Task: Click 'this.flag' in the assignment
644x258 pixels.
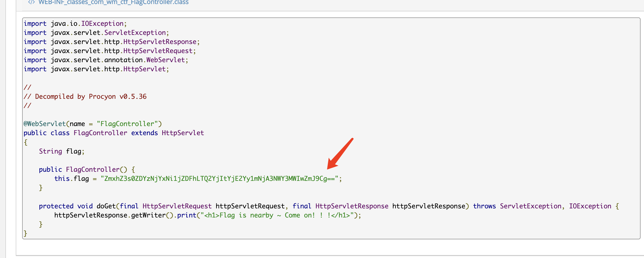Action: pyautogui.click(x=71, y=179)
